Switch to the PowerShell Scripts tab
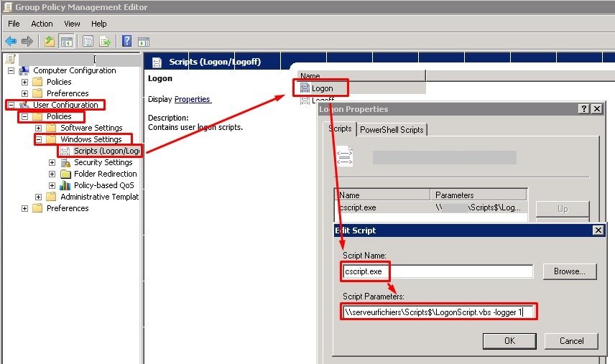Screen dimensions: 615x364 tap(392, 130)
